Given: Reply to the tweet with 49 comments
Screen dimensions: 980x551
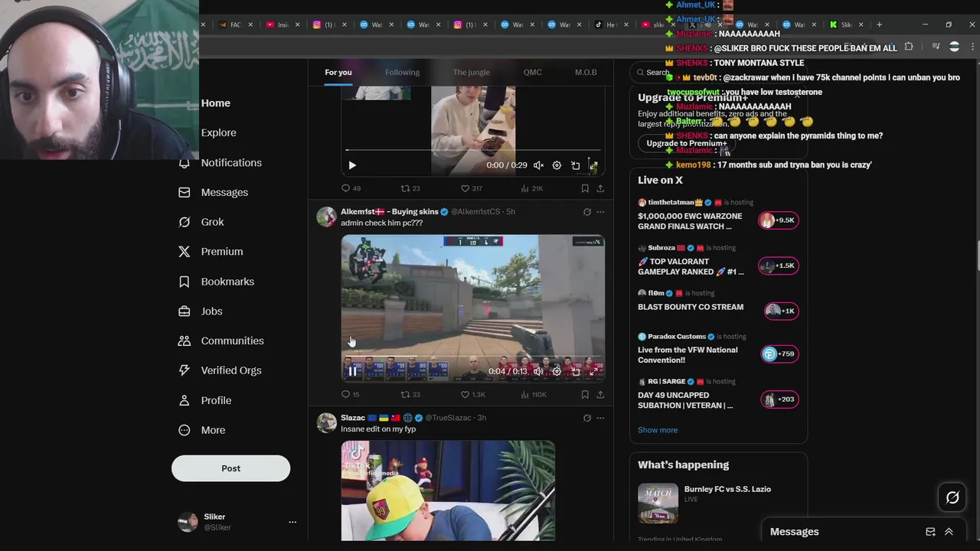Looking at the screenshot, I should (x=351, y=188).
